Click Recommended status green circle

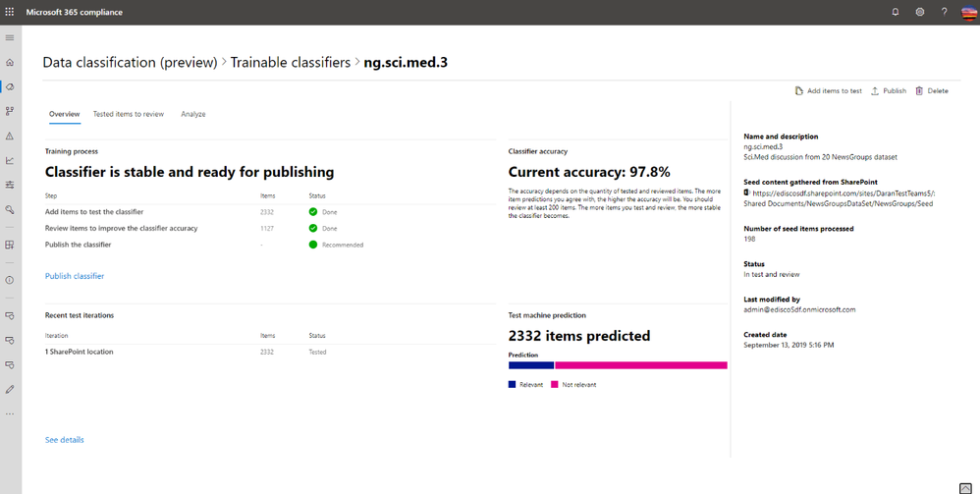(x=313, y=245)
